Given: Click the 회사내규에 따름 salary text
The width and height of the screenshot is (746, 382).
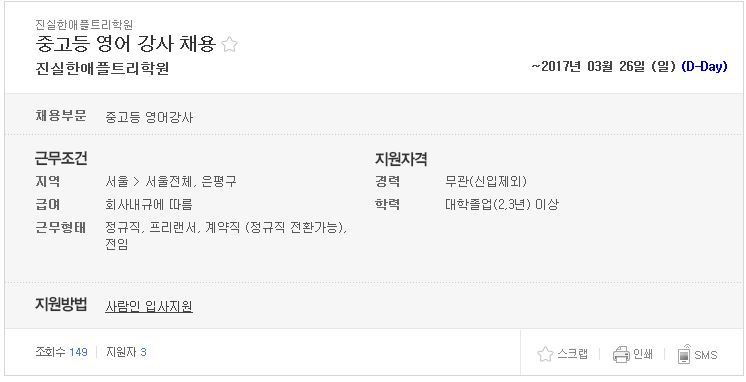Looking at the screenshot, I should tap(148, 205).
